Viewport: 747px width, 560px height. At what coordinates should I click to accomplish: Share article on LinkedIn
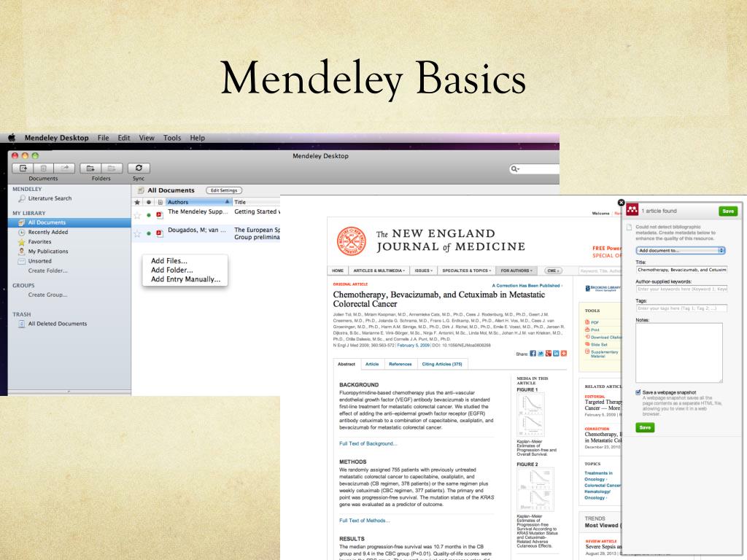point(556,354)
